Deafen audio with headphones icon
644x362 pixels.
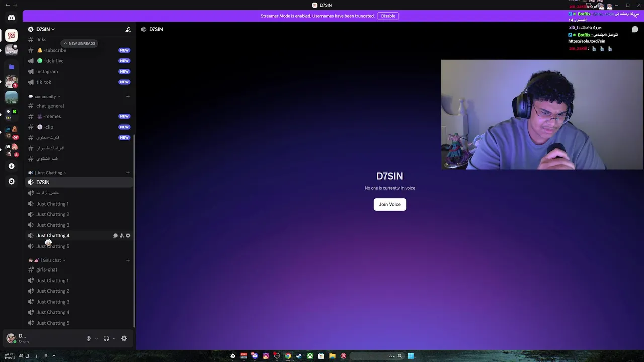(106, 338)
